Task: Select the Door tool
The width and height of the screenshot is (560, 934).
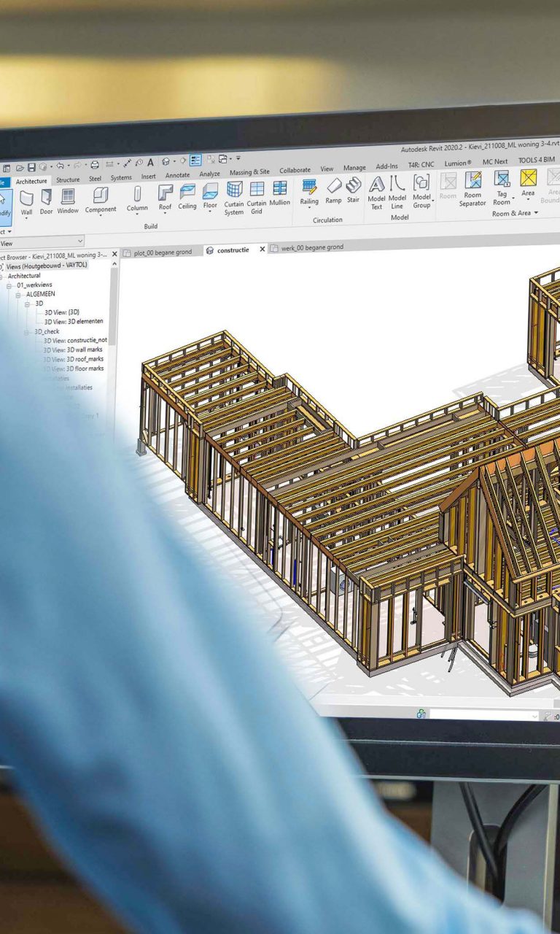Action: (46, 201)
